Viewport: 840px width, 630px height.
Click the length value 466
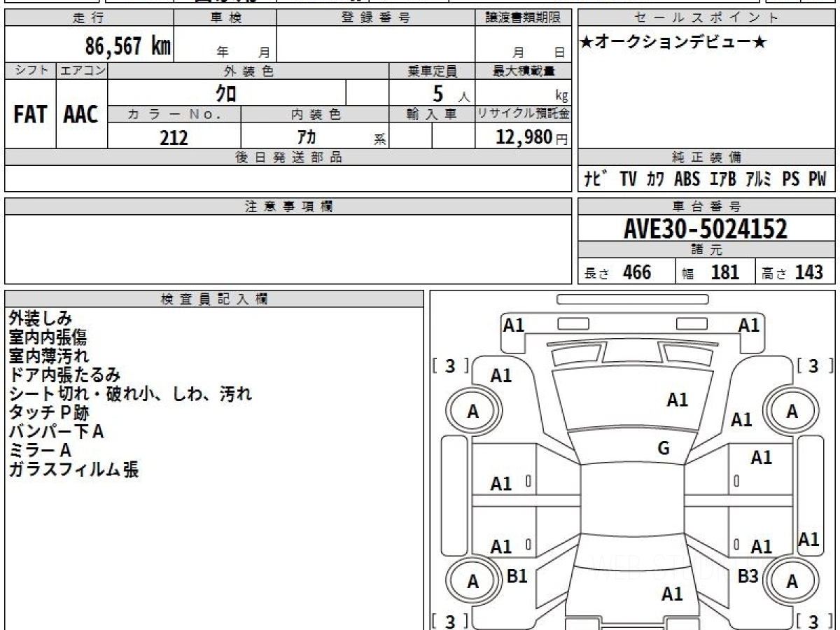(637, 272)
